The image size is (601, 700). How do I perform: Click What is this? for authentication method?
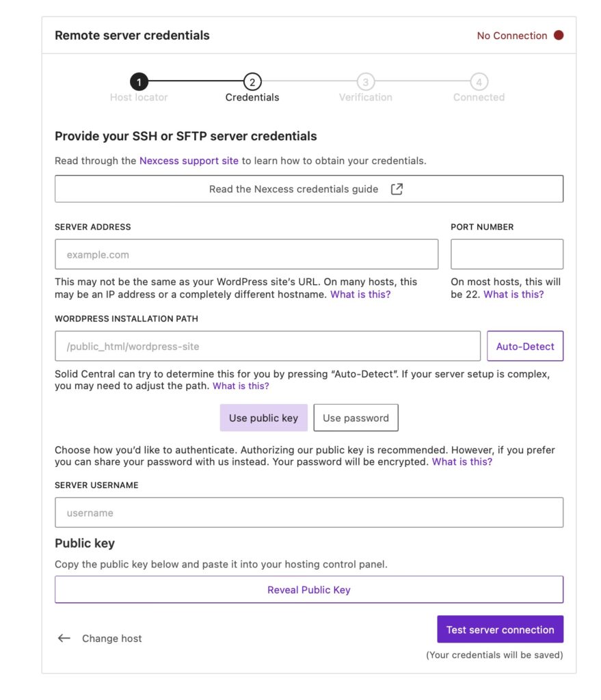(x=462, y=461)
